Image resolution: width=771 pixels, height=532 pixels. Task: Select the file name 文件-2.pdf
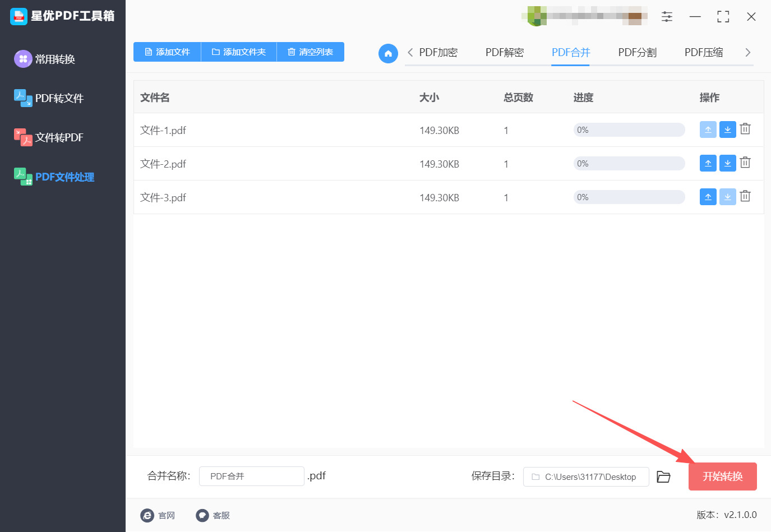coord(163,164)
